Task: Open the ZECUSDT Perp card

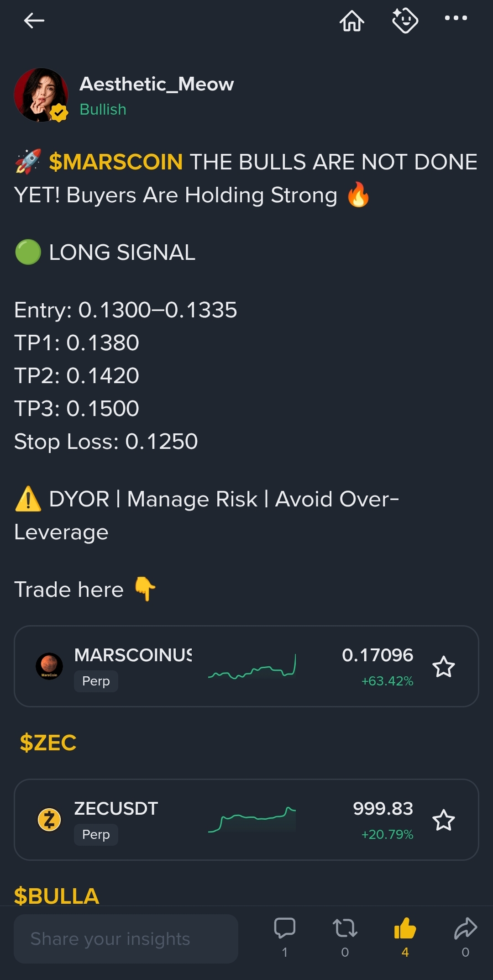Action: pyautogui.click(x=246, y=820)
